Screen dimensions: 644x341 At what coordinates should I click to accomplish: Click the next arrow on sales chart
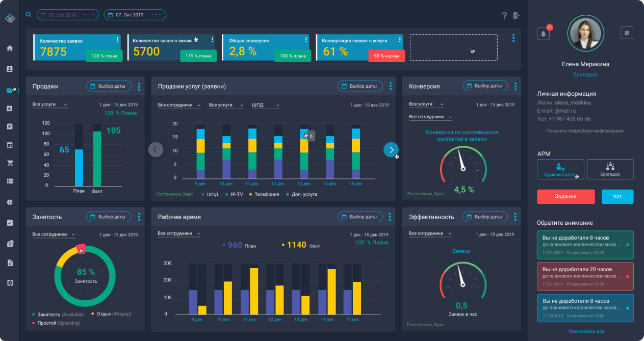pyautogui.click(x=391, y=149)
